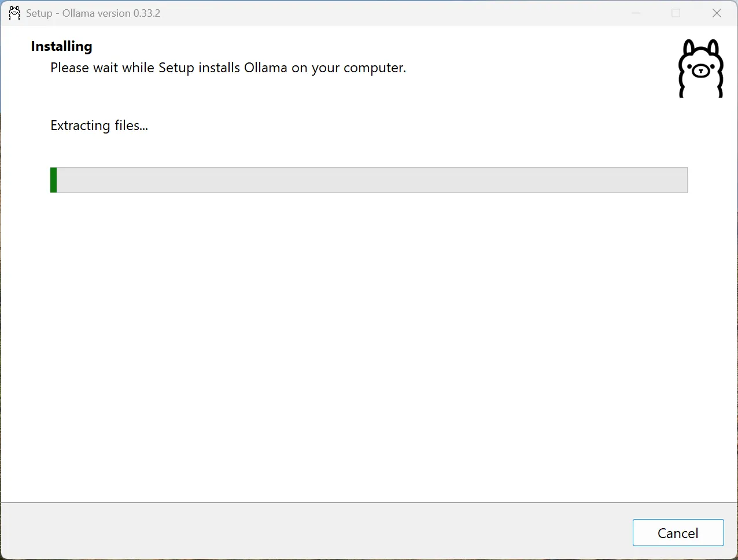The height and width of the screenshot is (560, 738).
Task: Click the installation progress bar
Action: tap(368, 180)
